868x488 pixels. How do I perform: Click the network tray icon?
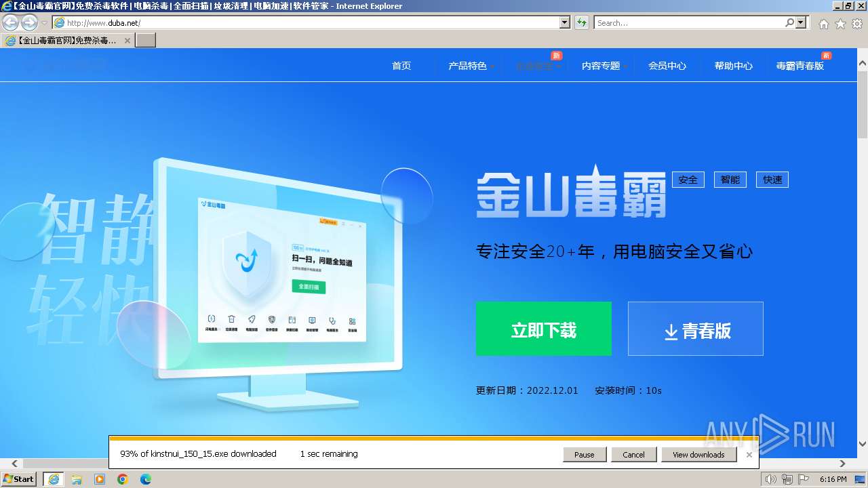[x=787, y=479]
